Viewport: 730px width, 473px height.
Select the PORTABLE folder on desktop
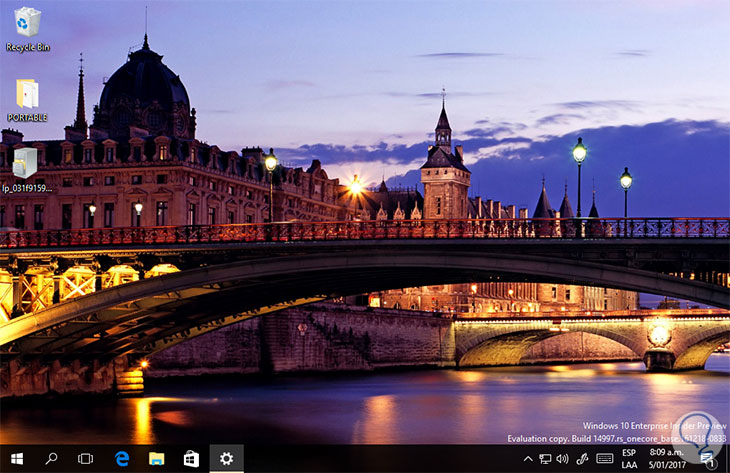[x=27, y=100]
